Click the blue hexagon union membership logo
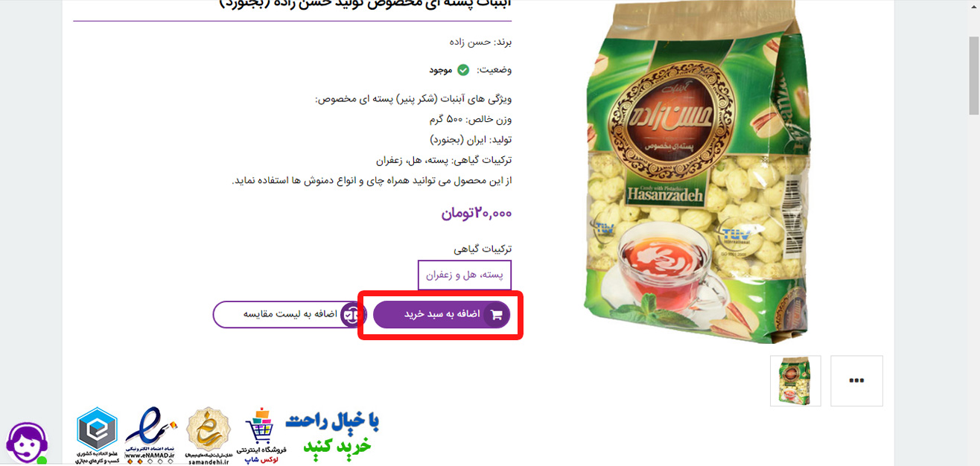980x466 pixels. click(x=97, y=436)
